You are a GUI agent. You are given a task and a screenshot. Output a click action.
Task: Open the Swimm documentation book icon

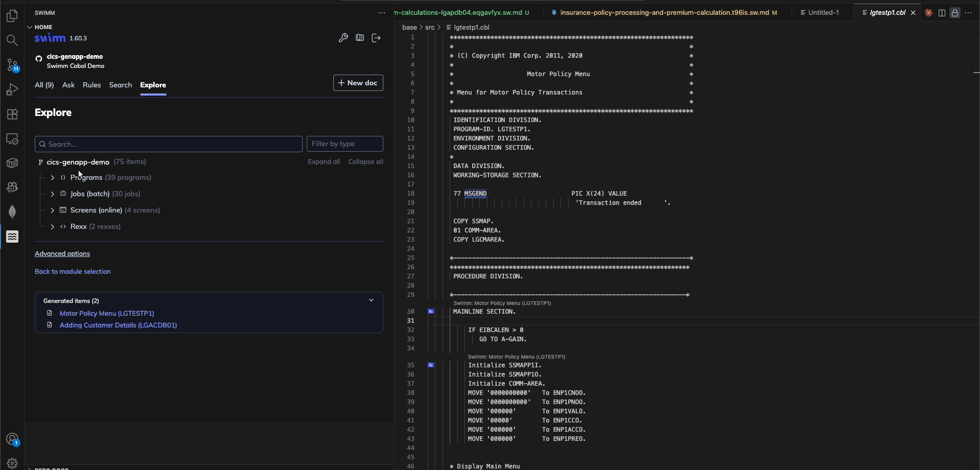(360, 38)
